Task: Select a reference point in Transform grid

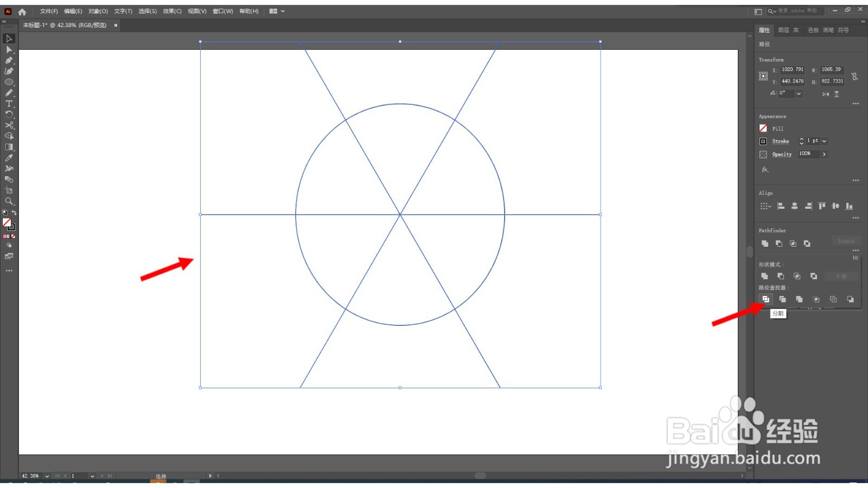Action: coord(763,76)
